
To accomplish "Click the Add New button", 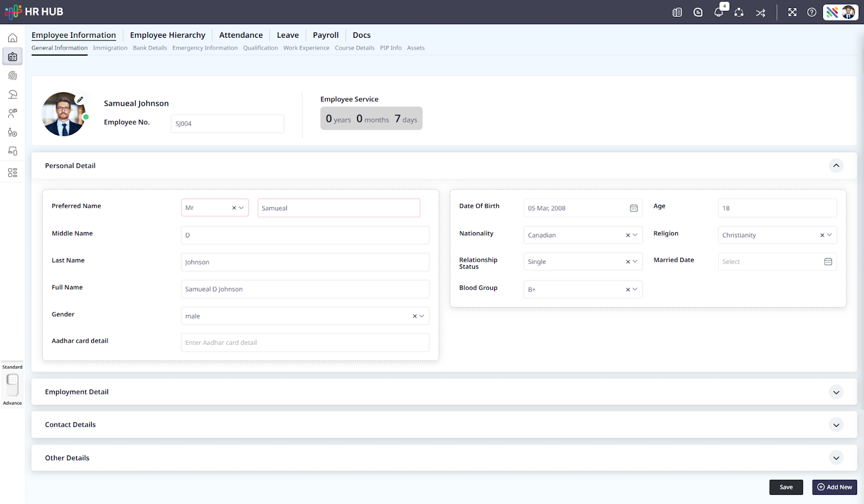I will pyautogui.click(x=834, y=487).
